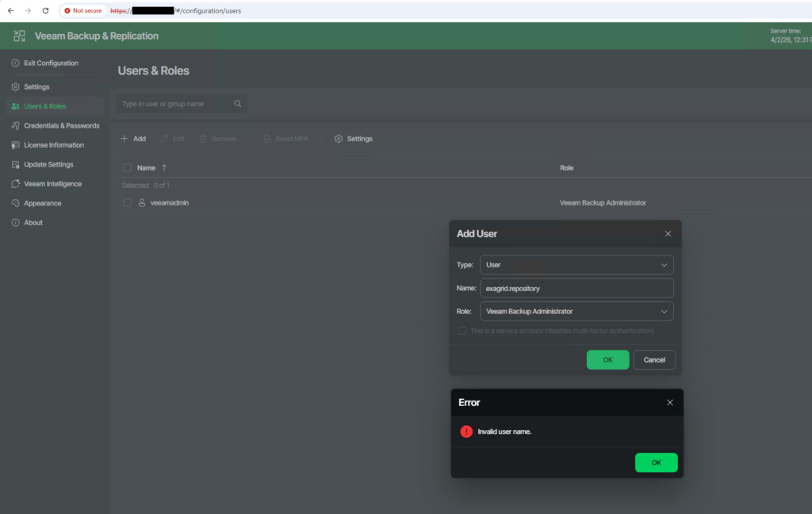Screen dimensions: 812x514
Task: Check the veeamadmin user row checkbox
Action: pos(127,203)
